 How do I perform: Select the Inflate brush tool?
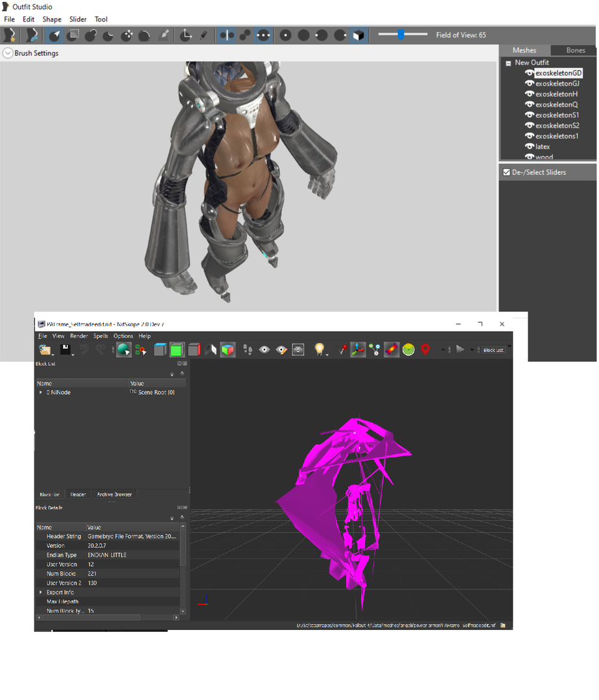(x=91, y=35)
